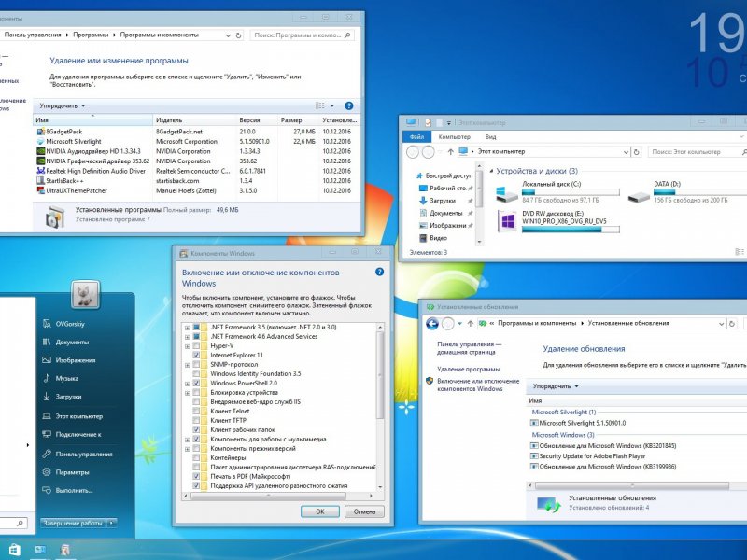Uncheck Internet Explorer 11 component

[x=196, y=356]
